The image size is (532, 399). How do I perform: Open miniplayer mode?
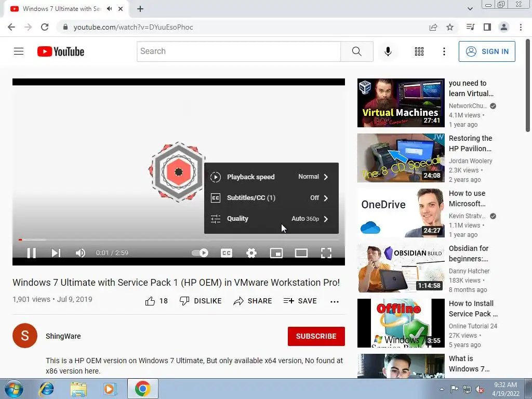coord(276,253)
